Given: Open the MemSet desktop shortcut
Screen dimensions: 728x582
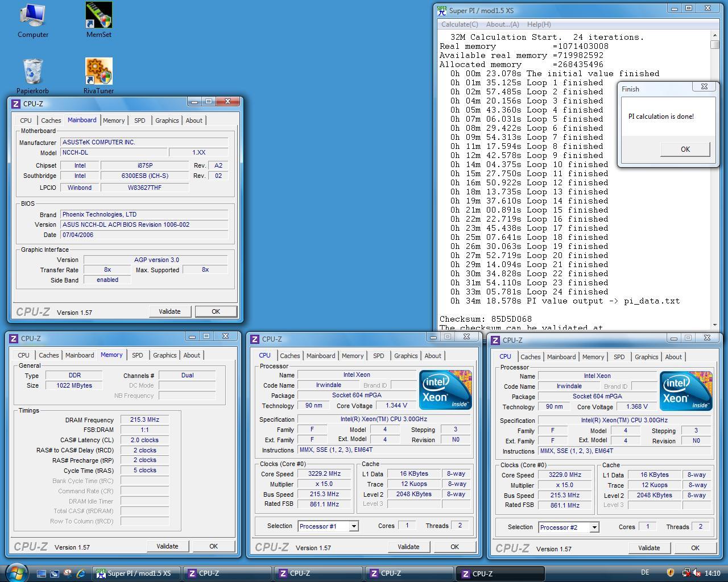Looking at the screenshot, I should [98, 20].
